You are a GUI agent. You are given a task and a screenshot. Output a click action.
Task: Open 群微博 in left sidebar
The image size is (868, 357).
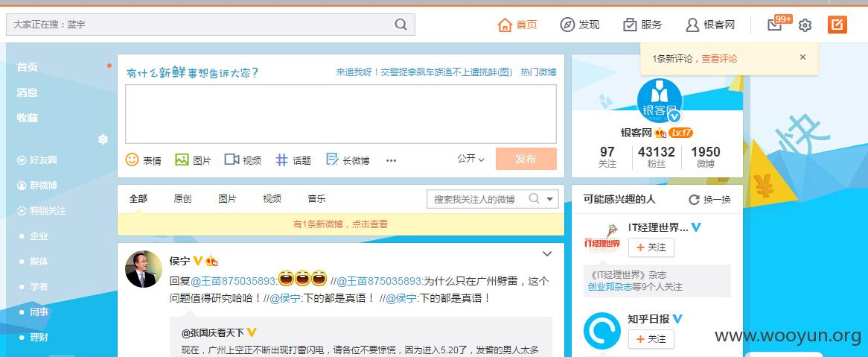pyautogui.click(x=37, y=186)
